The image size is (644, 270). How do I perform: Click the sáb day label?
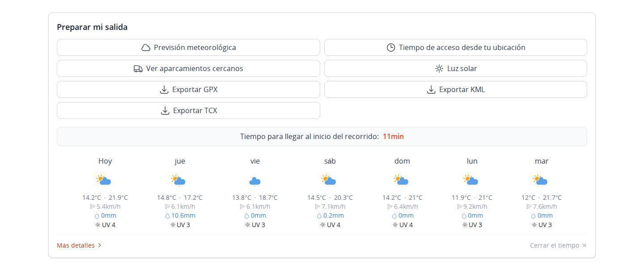(330, 161)
